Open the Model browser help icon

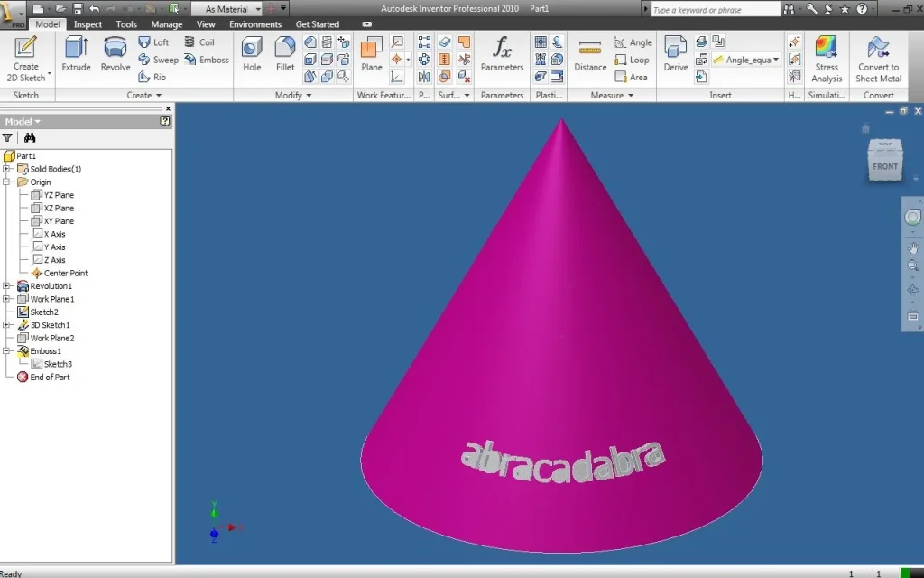[164, 121]
